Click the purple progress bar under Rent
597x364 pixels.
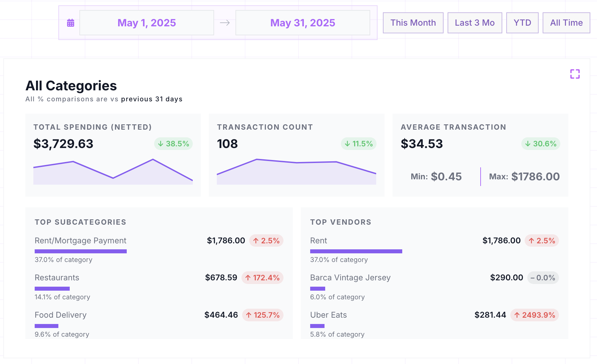pos(356,251)
